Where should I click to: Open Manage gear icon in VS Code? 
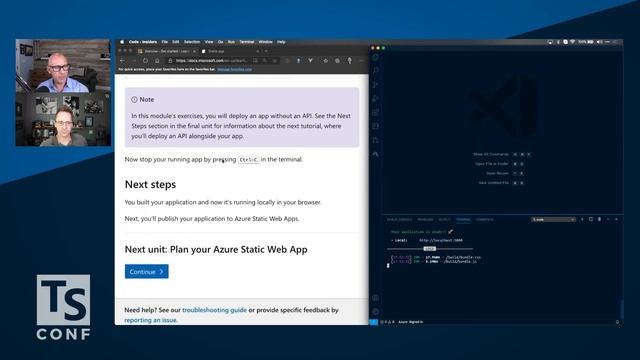(x=376, y=311)
